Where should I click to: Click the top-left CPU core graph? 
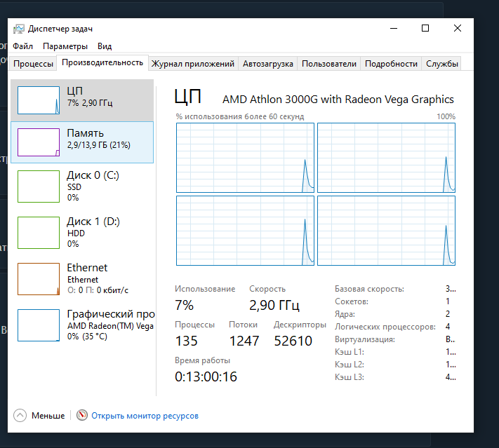tap(245, 158)
